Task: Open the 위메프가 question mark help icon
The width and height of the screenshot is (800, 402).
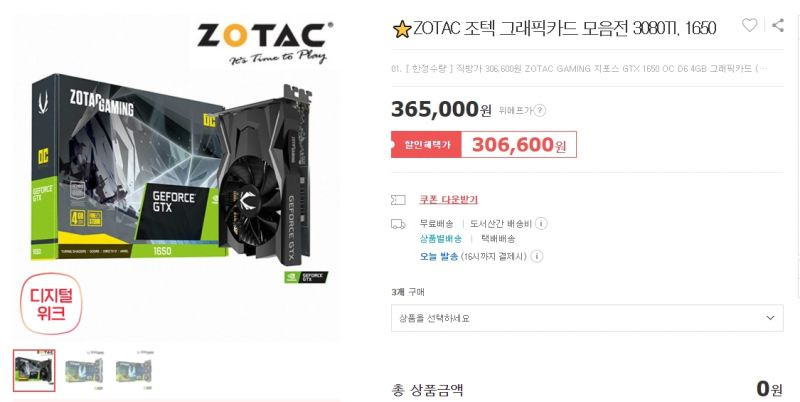Action: (x=540, y=110)
